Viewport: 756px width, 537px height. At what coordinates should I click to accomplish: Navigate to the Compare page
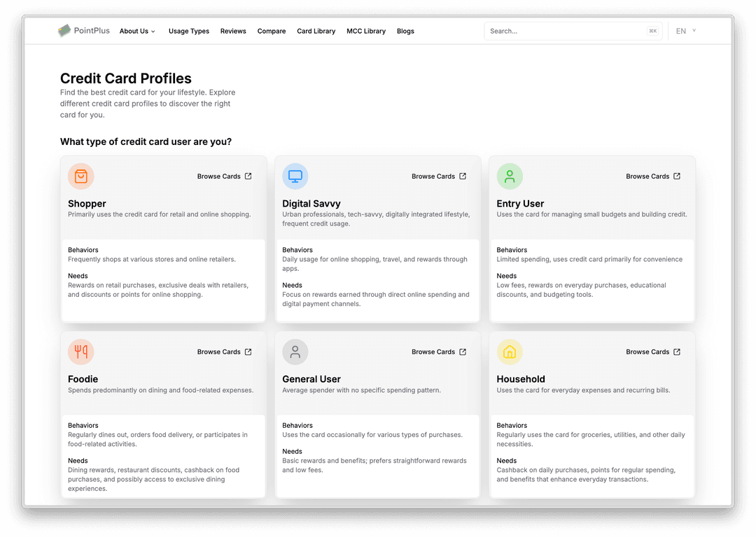click(x=272, y=31)
